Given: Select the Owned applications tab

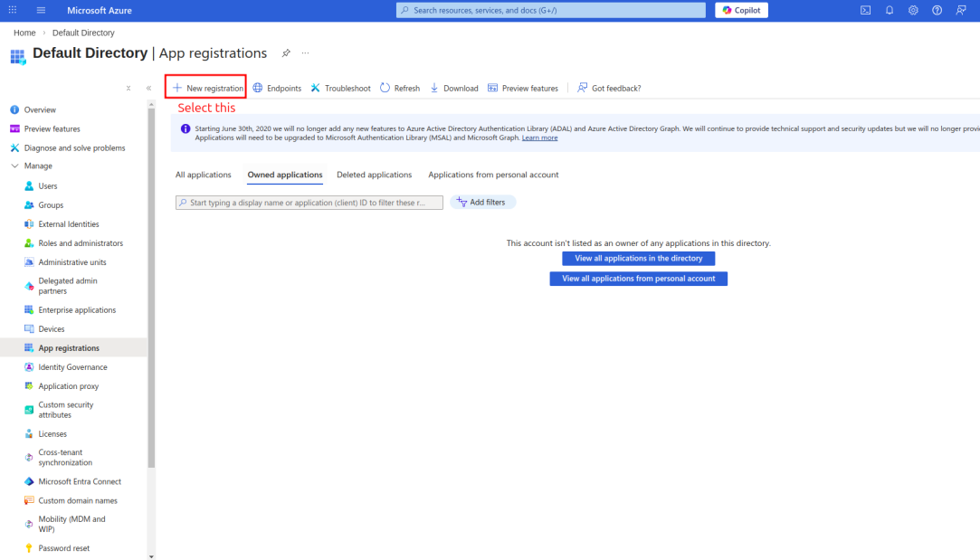Looking at the screenshot, I should tap(285, 175).
